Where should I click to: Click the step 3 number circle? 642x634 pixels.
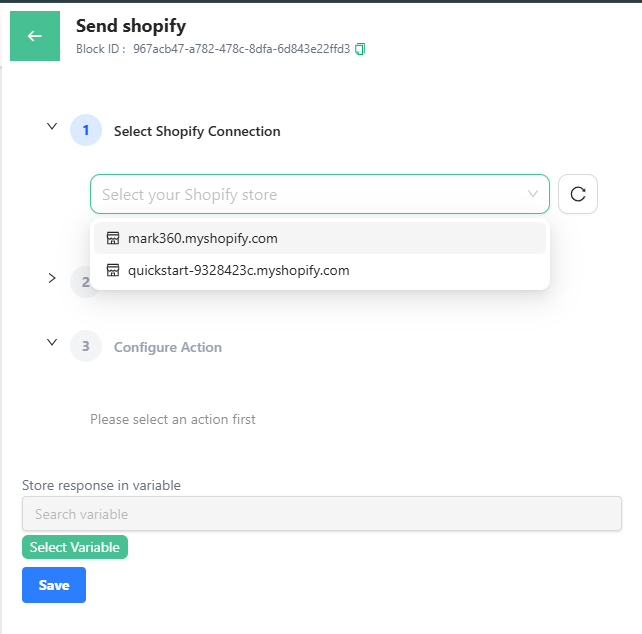[86, 347]
